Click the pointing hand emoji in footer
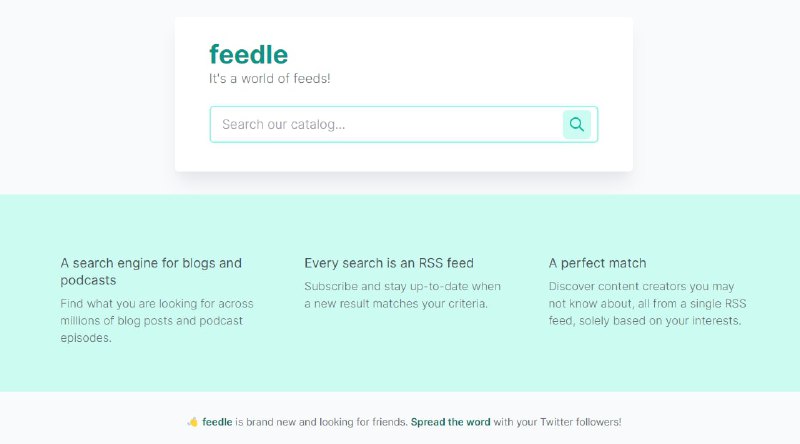 pos(192,422)
